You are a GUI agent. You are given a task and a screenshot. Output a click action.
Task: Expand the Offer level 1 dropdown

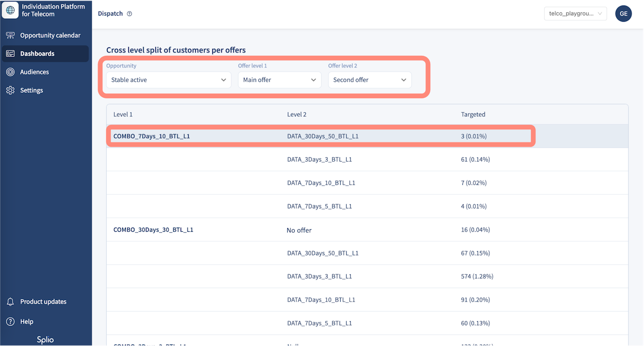pos(280,80)
